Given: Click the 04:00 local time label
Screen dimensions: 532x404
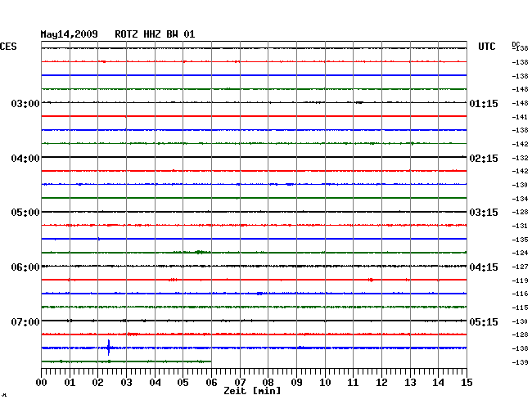Looking at the screenshot, I should [x=25, y=159].
